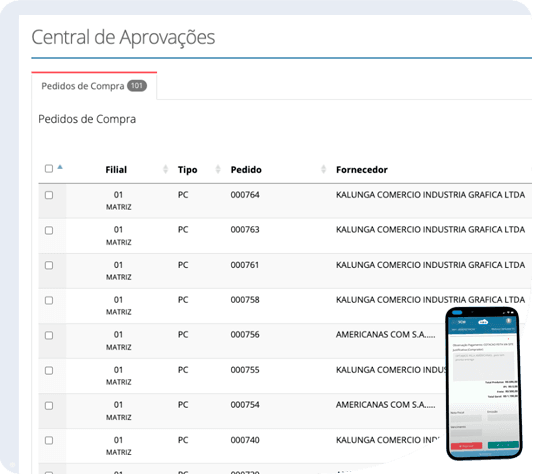Mark checkbox for order 000740
This screenshot has width=550, height=474.
(49, 440)
